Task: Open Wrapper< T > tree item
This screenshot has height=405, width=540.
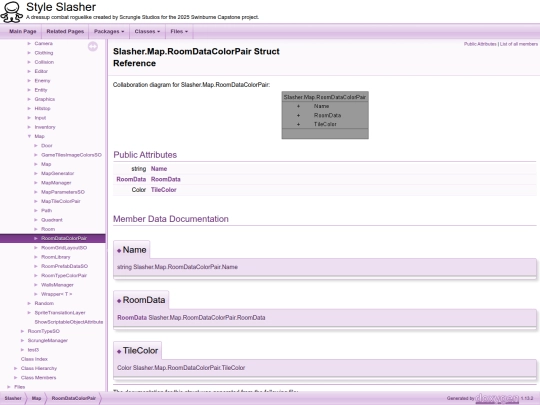Action: coord(56,294)
